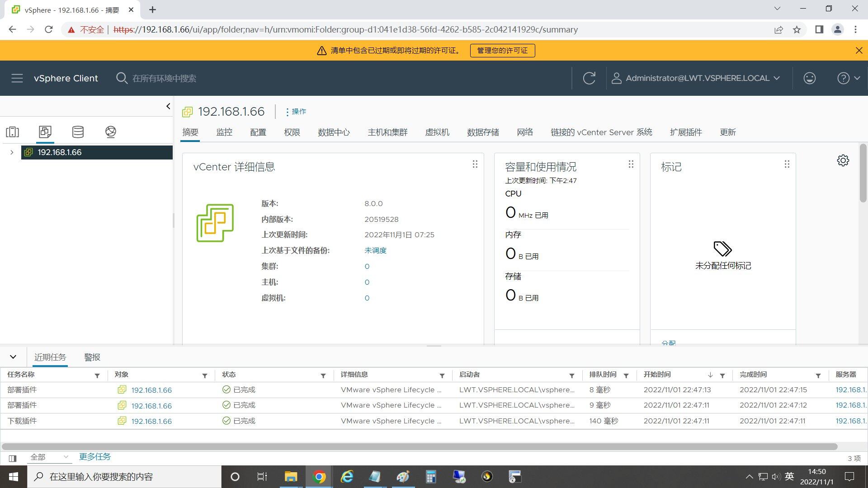Open 链接的 vCenter Server 系统 tab

[601, 132]
